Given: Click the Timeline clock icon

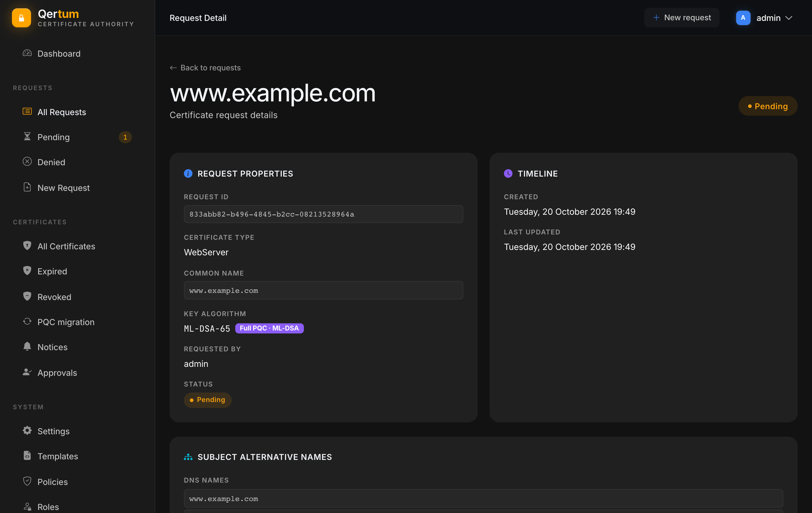Looking at the screenshot, I should pyautogui.click(x=508, y=174).
